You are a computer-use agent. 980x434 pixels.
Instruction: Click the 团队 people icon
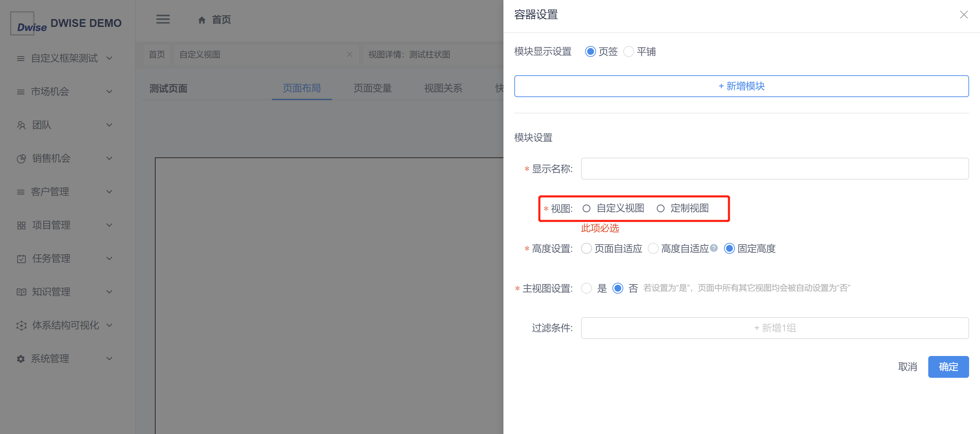pyautogui.click(x=21, y=125)
